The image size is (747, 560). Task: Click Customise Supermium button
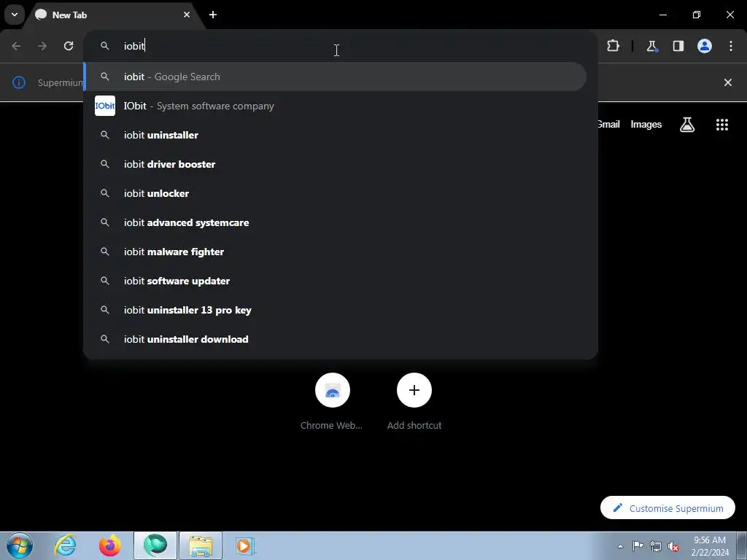667,507
